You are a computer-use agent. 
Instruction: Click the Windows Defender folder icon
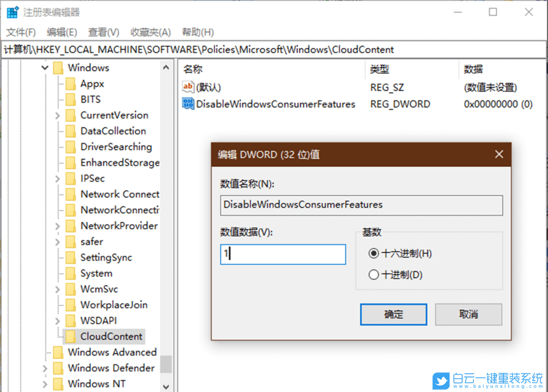[x=58, y=368]
